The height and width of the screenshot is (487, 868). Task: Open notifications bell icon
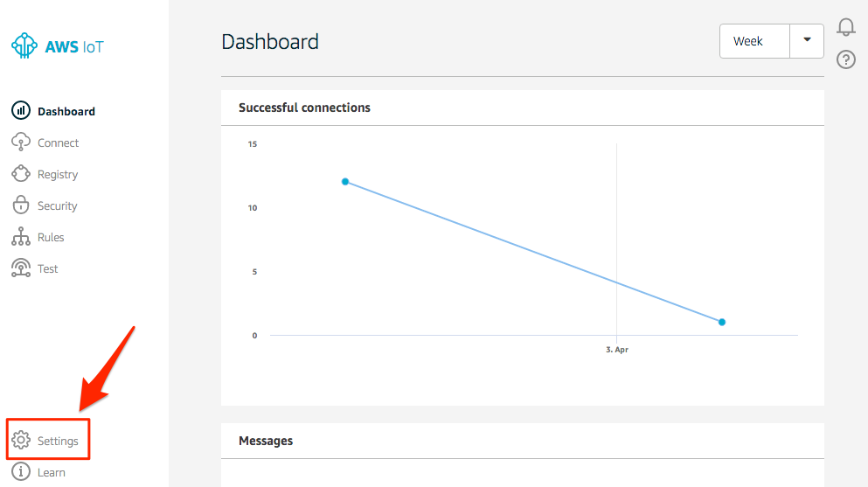(x=846, y=26)
